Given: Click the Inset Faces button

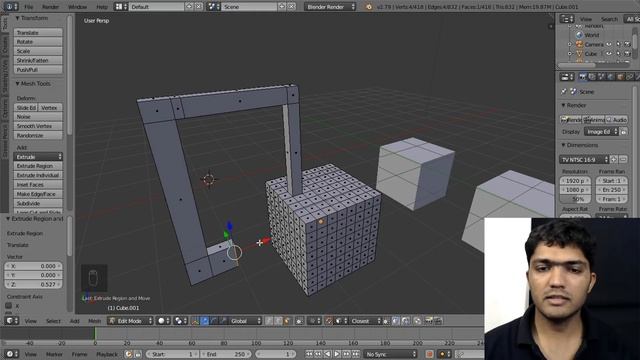Looking at the screenshot, I should (38, 184).
